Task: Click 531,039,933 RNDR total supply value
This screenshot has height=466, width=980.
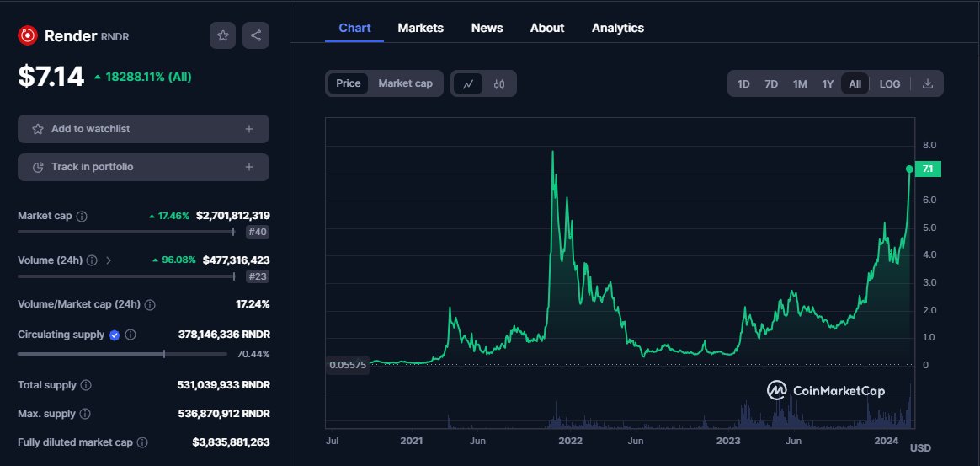Action: coord(224,385)
